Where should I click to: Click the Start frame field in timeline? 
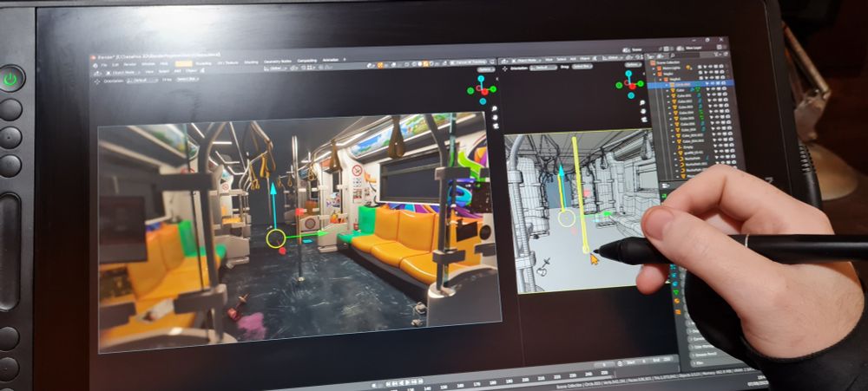tap(636, 362)
